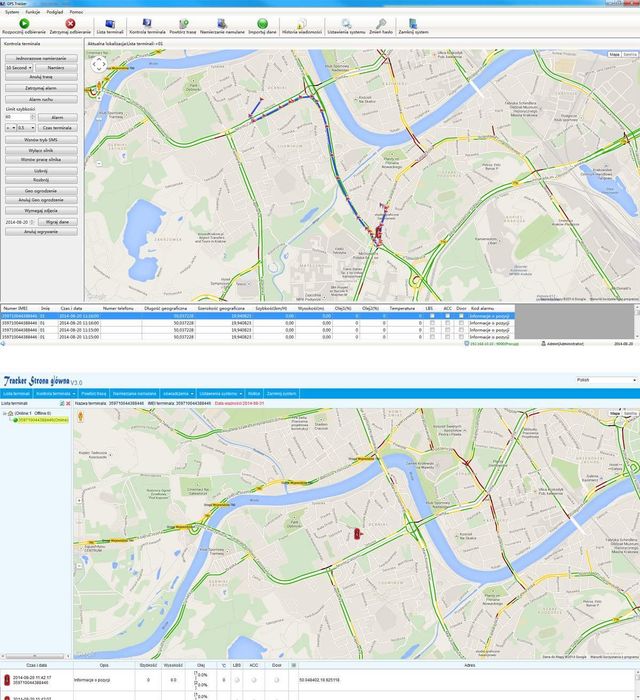
Task: Click the red vehicle marker on lower map
Action: click(357, 533)
